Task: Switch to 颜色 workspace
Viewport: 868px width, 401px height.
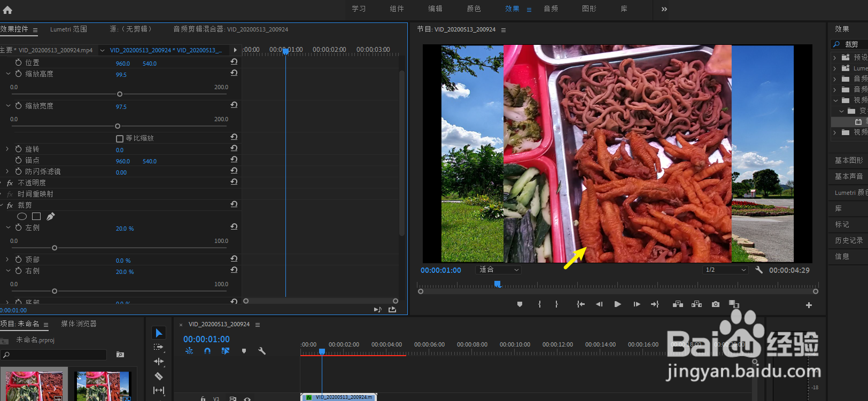Action: tap(474, 9)
